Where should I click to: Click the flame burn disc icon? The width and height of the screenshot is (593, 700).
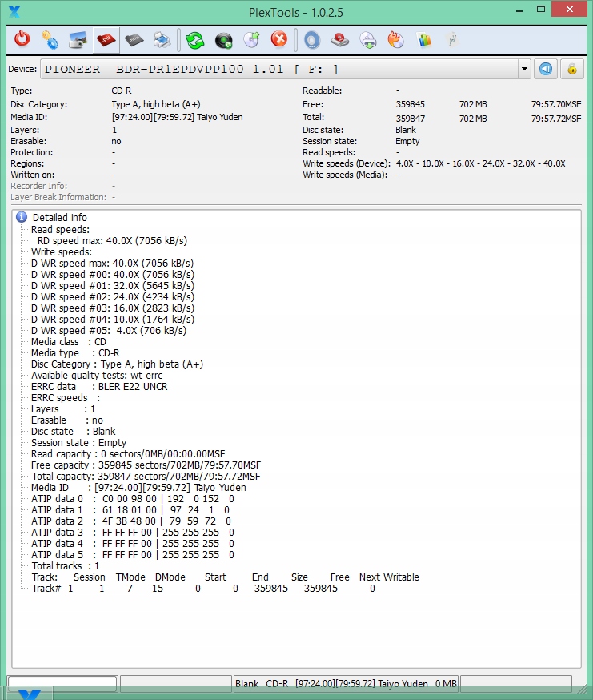pyautogui.click(x=395, y=39)
